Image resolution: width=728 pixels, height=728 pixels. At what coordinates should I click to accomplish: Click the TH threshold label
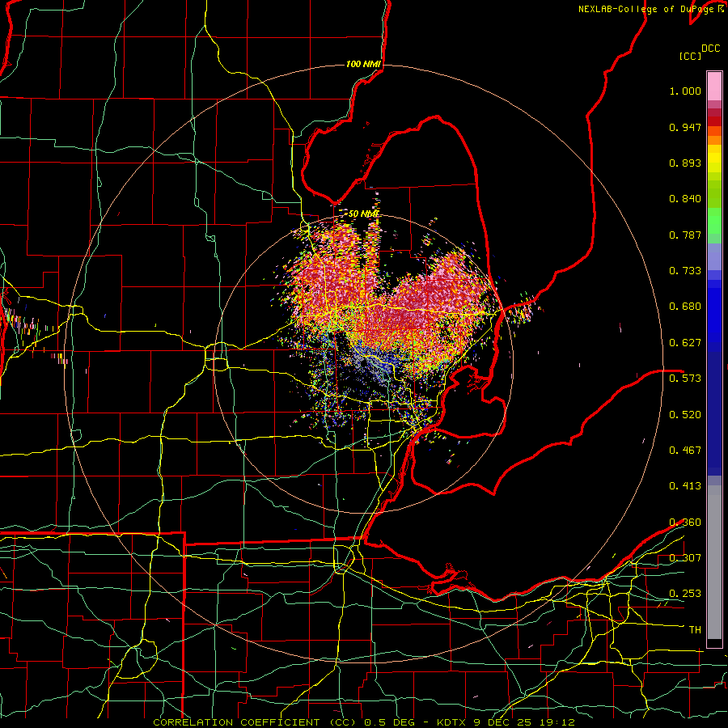point(695,630)
